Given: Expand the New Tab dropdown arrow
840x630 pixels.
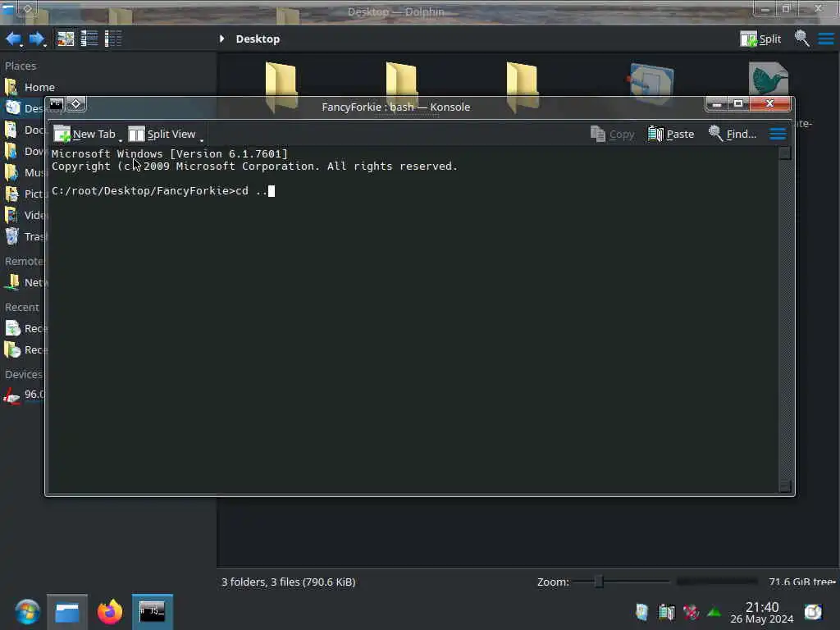Looking at the screenshot, I should pos(121,140).
